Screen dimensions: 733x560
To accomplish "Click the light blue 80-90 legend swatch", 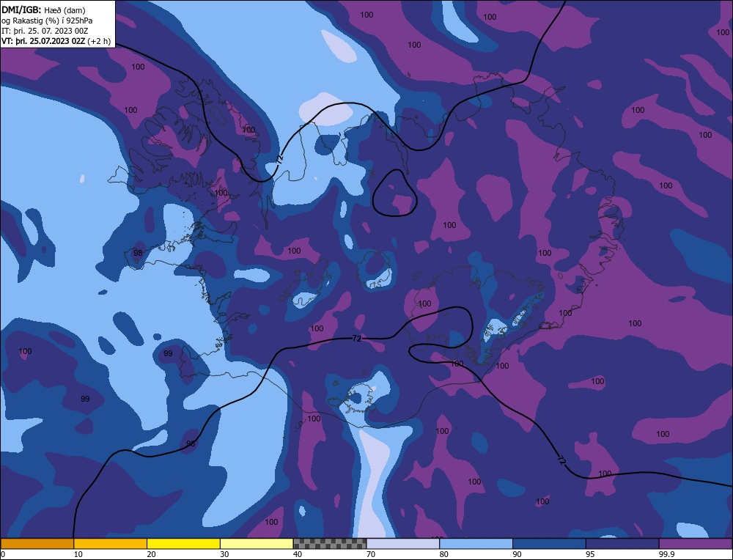I will point(476,544).
